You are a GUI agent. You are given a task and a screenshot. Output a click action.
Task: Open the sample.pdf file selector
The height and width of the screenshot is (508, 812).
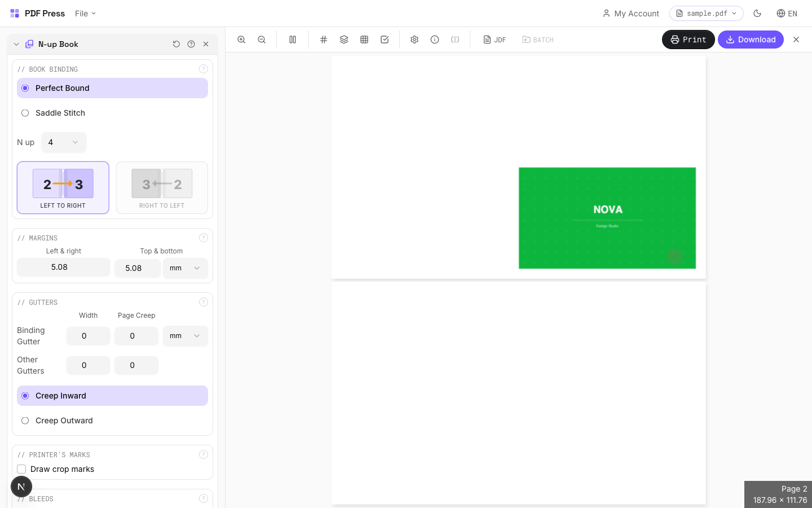pyautogui.click(x=706, y=13)
